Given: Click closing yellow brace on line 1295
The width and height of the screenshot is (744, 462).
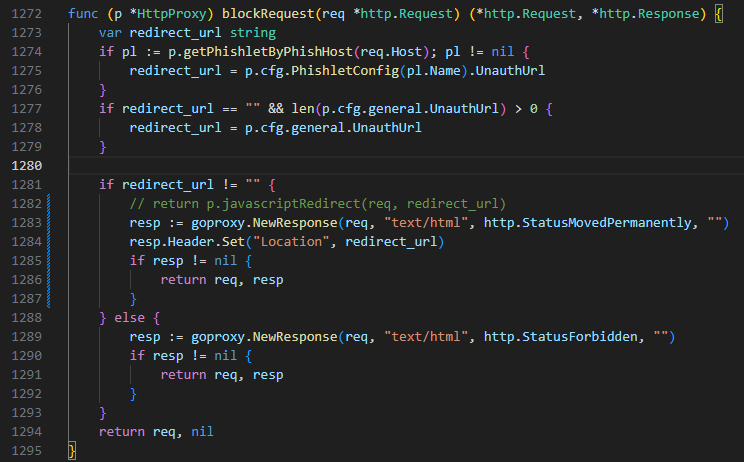Looking at the screenshot, I should tap(72, 451).
